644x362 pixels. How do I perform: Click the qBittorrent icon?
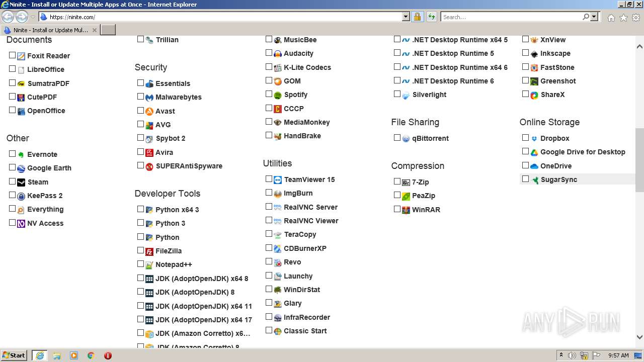coord(406,139)
